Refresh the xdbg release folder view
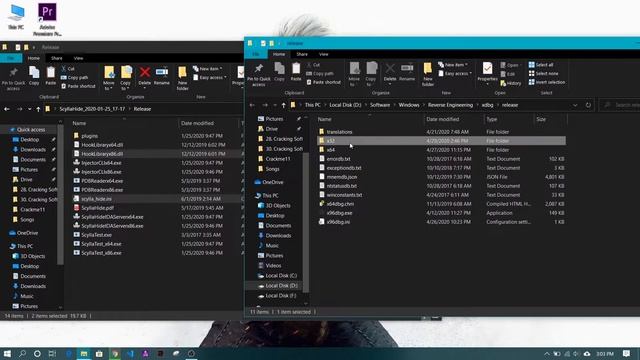 pos(588,105)
